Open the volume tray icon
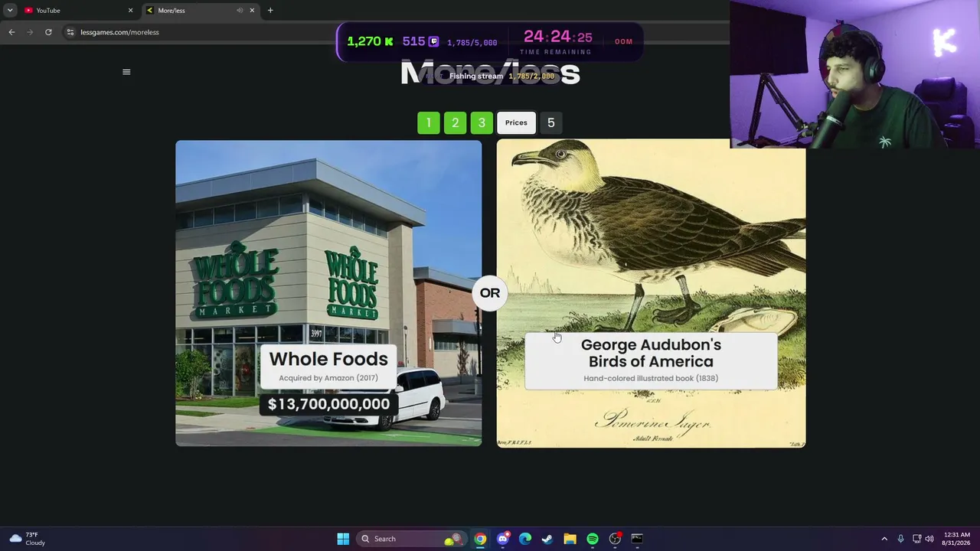 tap(929, 539)
